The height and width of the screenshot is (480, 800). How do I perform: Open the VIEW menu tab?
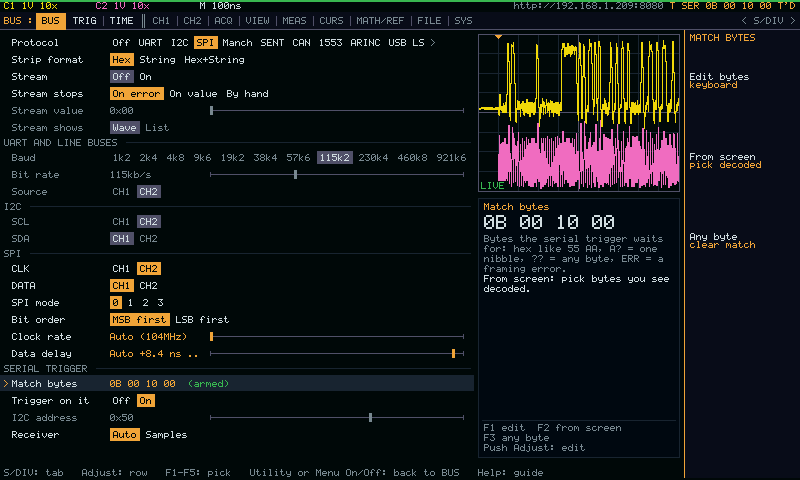click(x=257, y=21)
